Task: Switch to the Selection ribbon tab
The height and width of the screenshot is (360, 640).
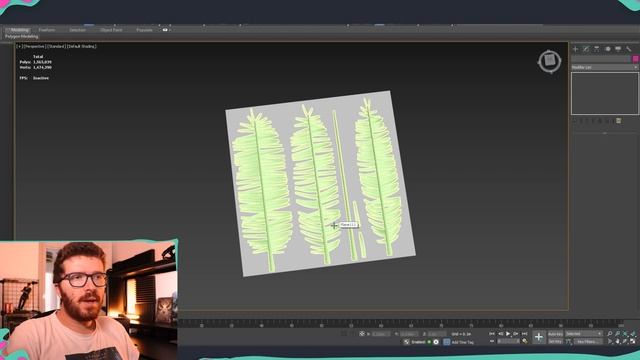Action: pyautogui.click(x=77, y=30)
